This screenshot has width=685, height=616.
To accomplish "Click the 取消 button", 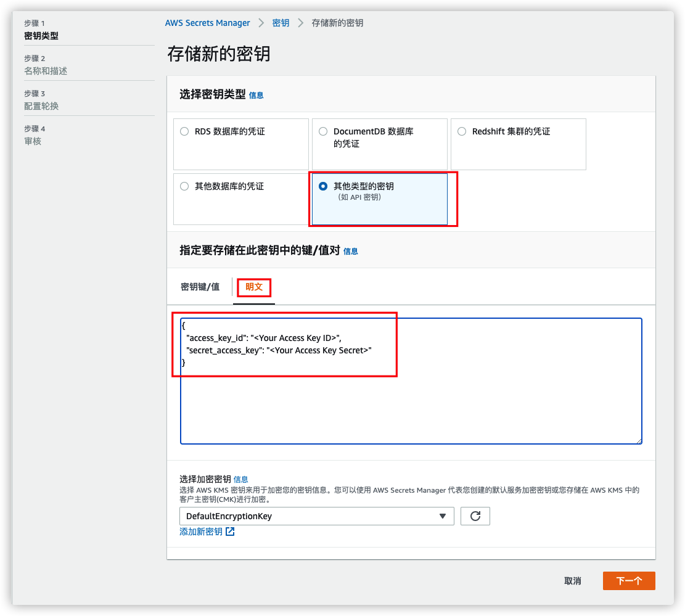I will tap(572, 581).
